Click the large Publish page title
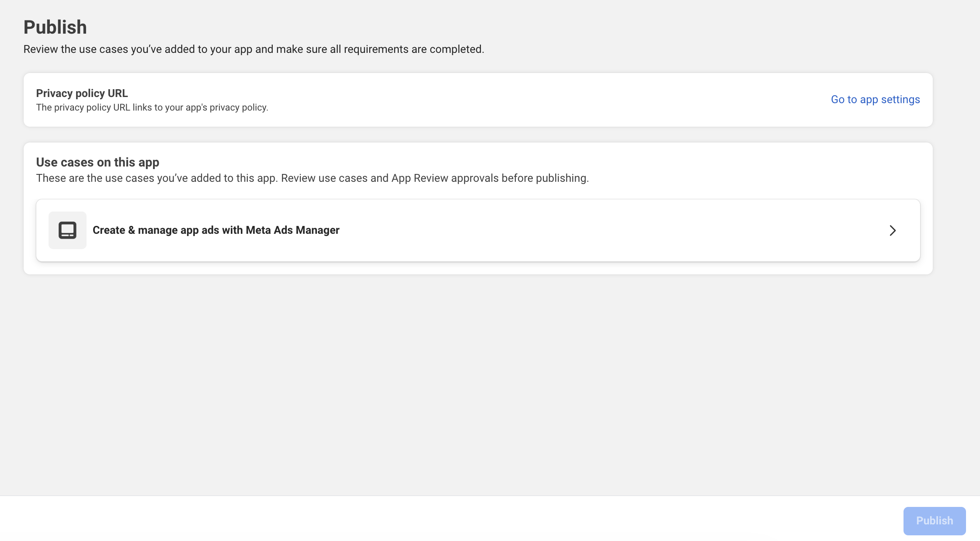This screenshot has width=980, height=541. click(x=55, y=27)
